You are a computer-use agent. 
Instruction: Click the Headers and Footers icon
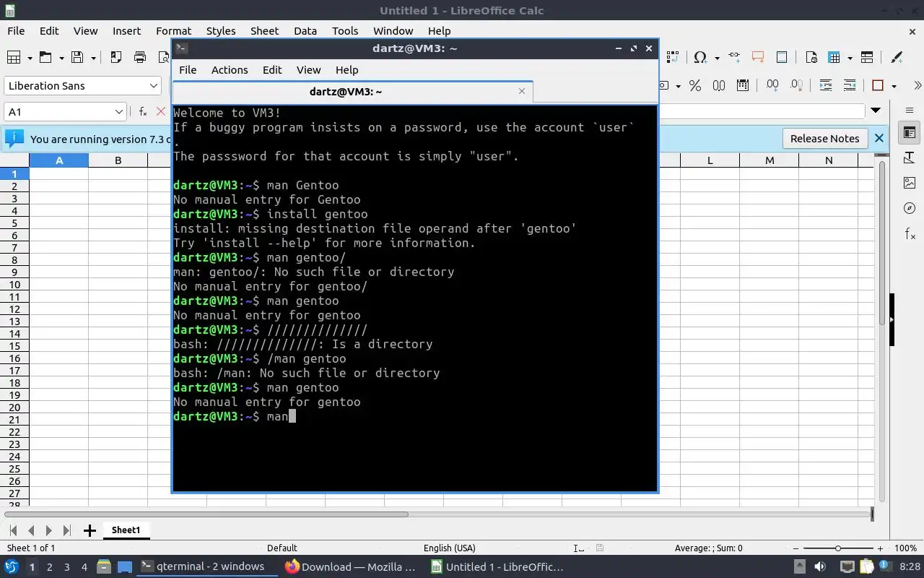pos(782,57)
